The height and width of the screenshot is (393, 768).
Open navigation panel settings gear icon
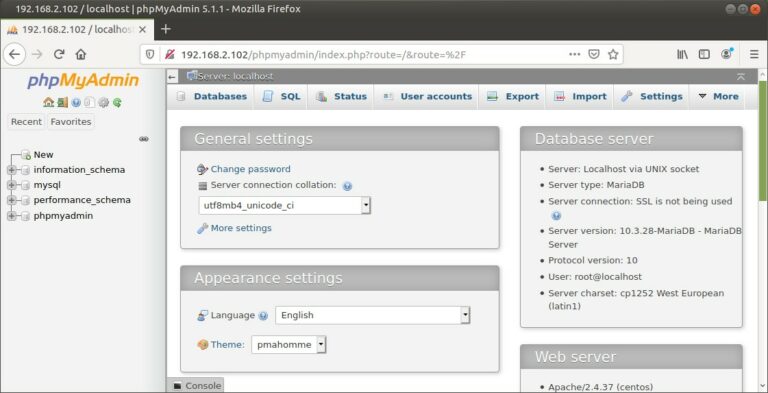coord(103,102)
